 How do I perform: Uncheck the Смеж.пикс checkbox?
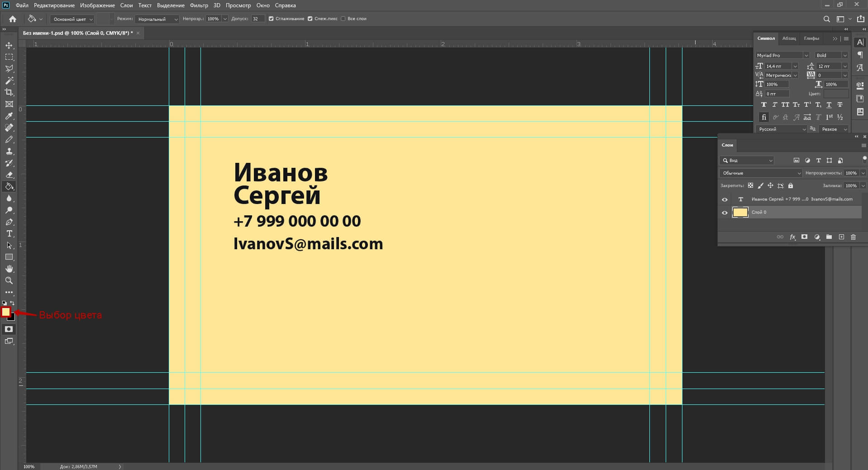(310, 19)
